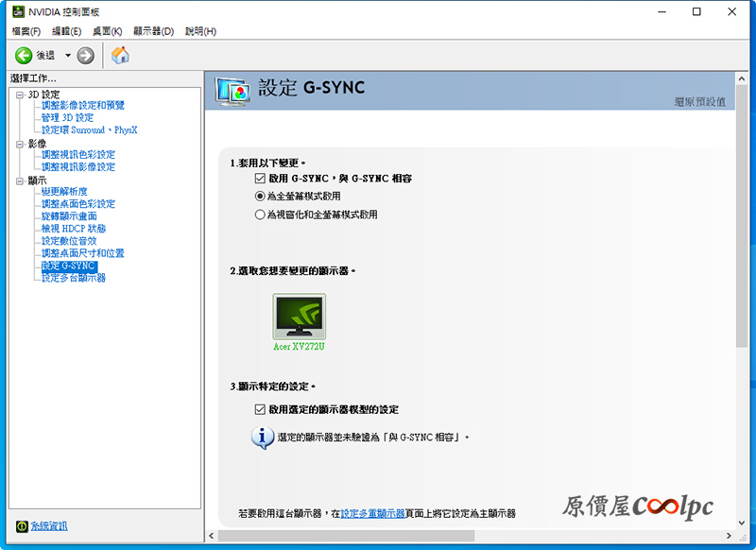This screenshot has width=756, height=550.
Task: Open 調整視訊影像設定 tree item
Action: pos(78,166)
